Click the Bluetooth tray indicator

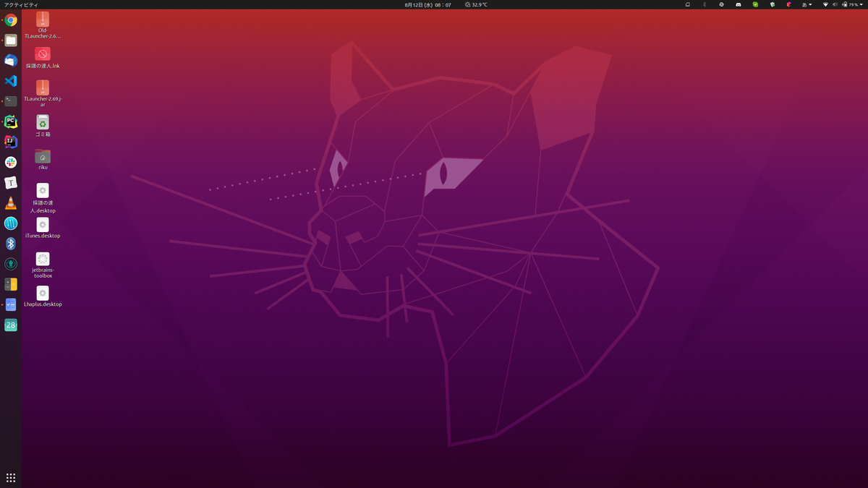(705, 4)
